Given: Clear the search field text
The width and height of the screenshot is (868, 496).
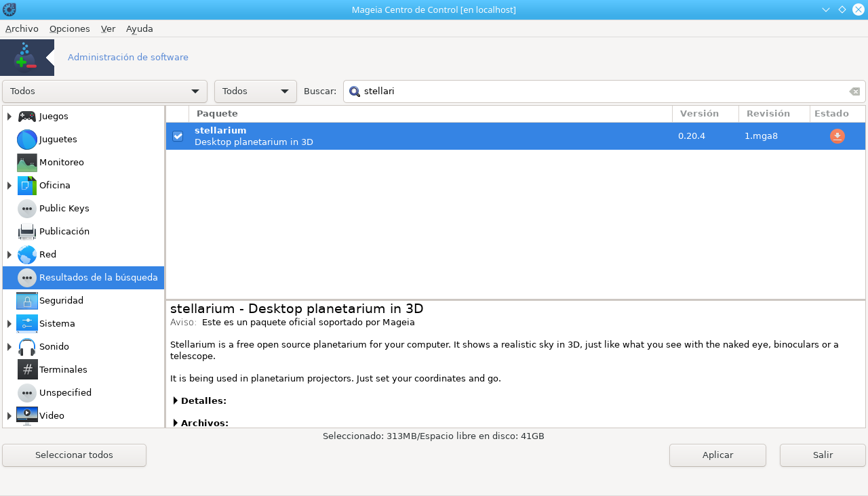Looking at the screenshot, I should coord(854,91).
